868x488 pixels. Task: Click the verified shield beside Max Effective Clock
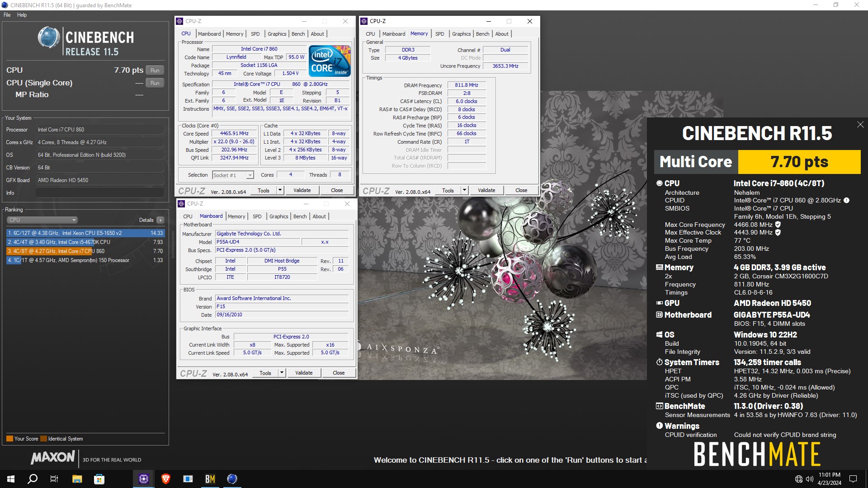coord(778,232)
